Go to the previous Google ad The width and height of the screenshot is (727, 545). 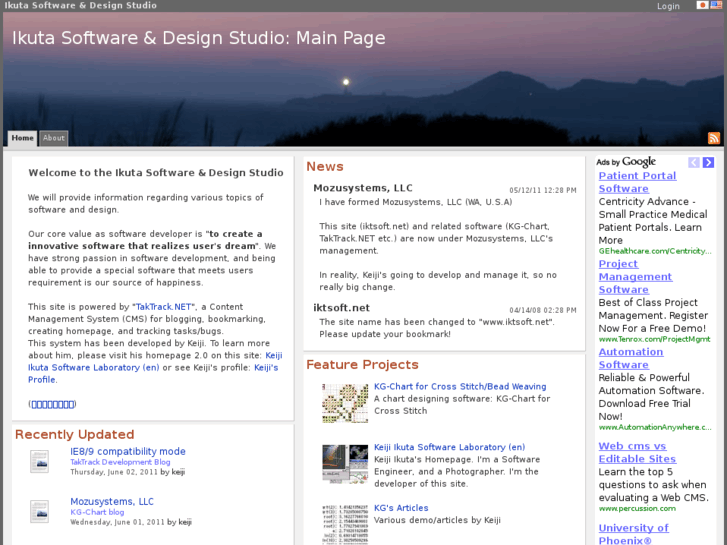pos(694,162)
